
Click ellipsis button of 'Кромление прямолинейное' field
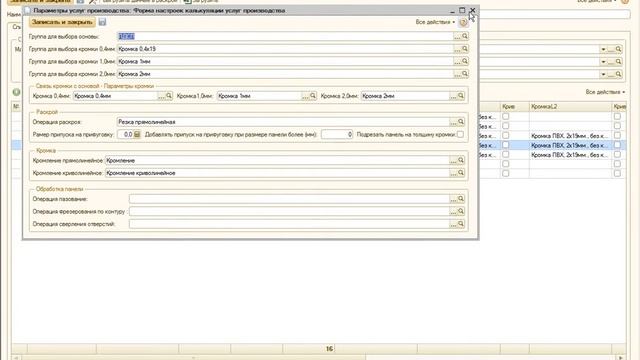click(453, 160)
